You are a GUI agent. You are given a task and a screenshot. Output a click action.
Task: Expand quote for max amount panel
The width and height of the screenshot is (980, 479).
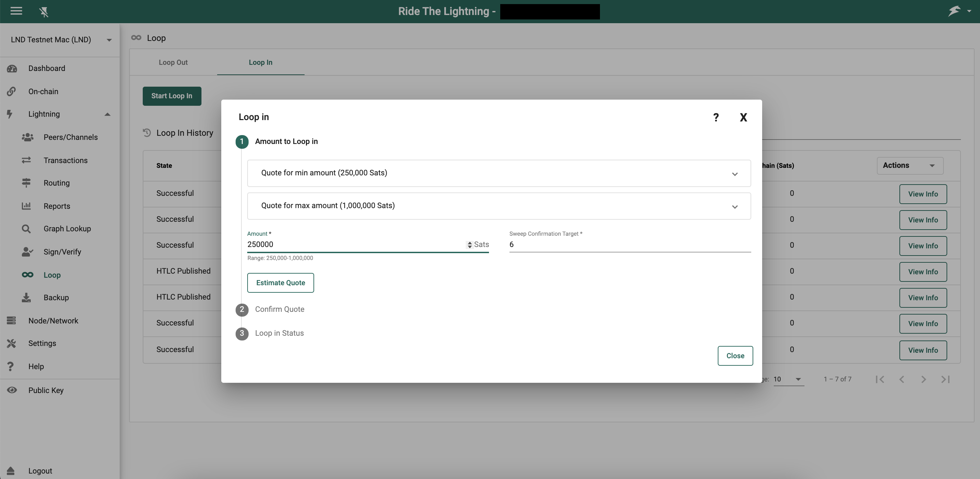(499, 206)
